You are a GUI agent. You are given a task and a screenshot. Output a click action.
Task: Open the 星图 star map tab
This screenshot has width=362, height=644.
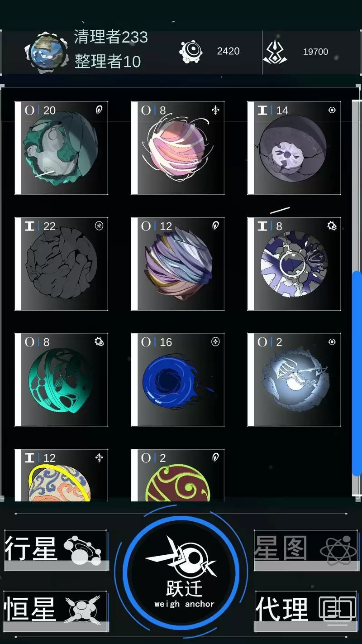[x=305, y=550]
